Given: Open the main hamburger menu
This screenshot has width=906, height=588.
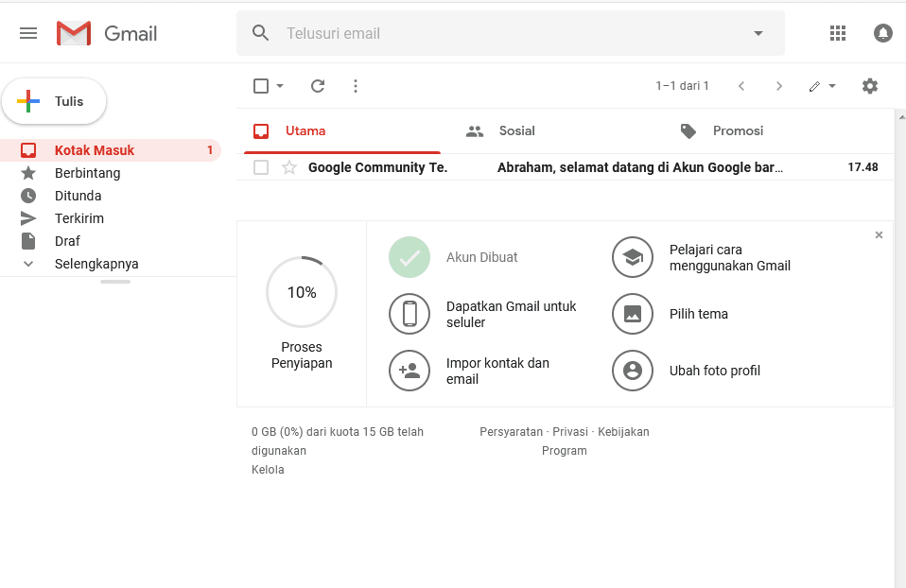Looking at the screenshot, I should coord(28,33).
